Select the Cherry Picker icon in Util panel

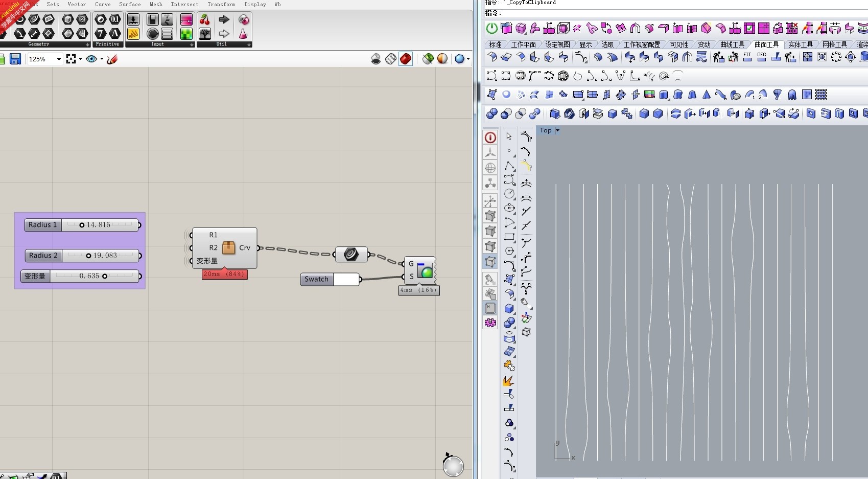click(x=205, y=19)
